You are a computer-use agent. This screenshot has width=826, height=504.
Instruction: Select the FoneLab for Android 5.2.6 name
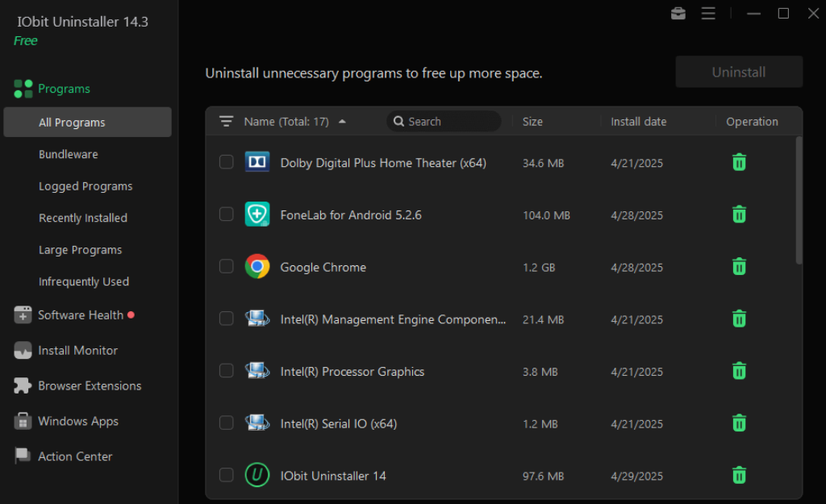[x=351, y=215]
